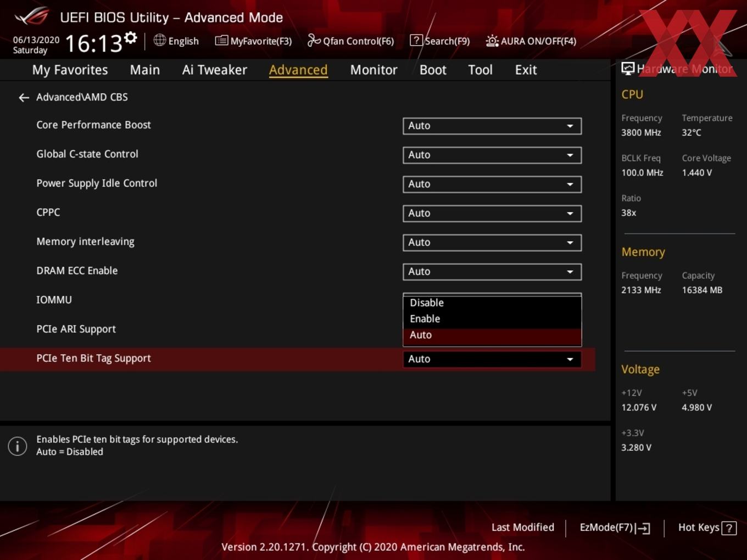Click the Ratio value 38x
Image resolution: width=747 pixels, height=560 pixels.
point(628,212)
